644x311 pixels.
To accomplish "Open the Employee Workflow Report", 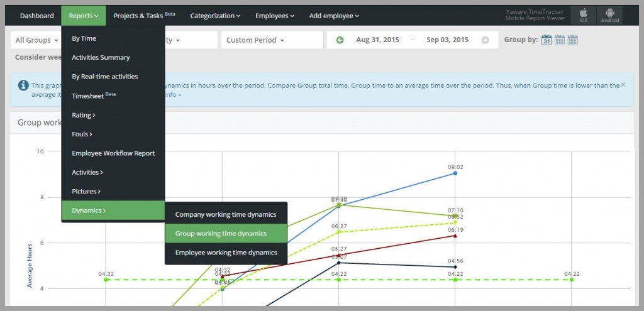I will [113, 153].
